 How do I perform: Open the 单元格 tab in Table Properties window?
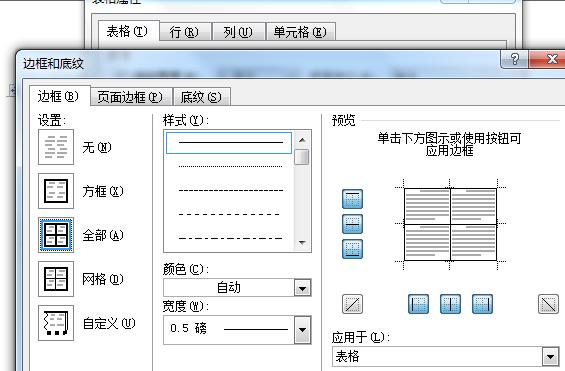pyautogui.click(x=300, y=32)
